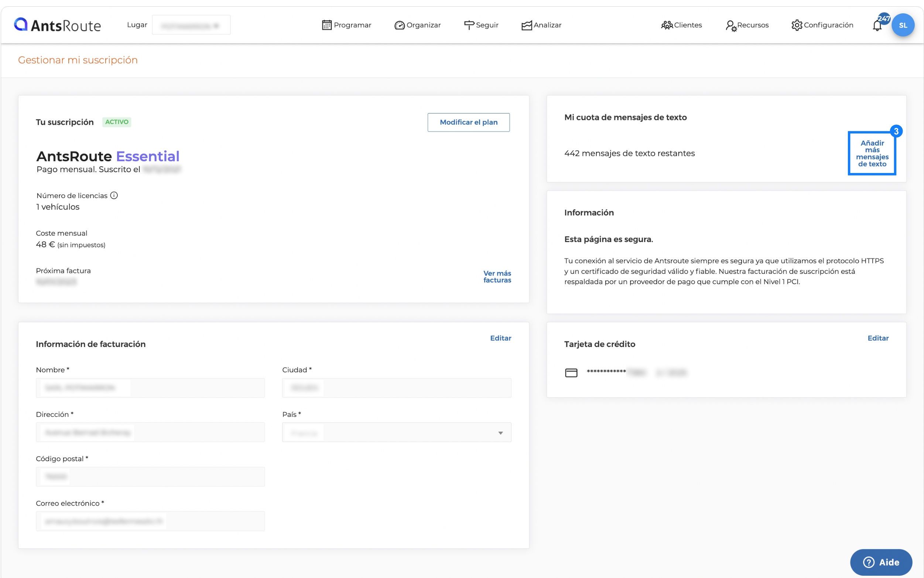Viewport: 924px width, 578px height.
Task: Click the Configuración gear icon
Action: (x=797, y=25)
